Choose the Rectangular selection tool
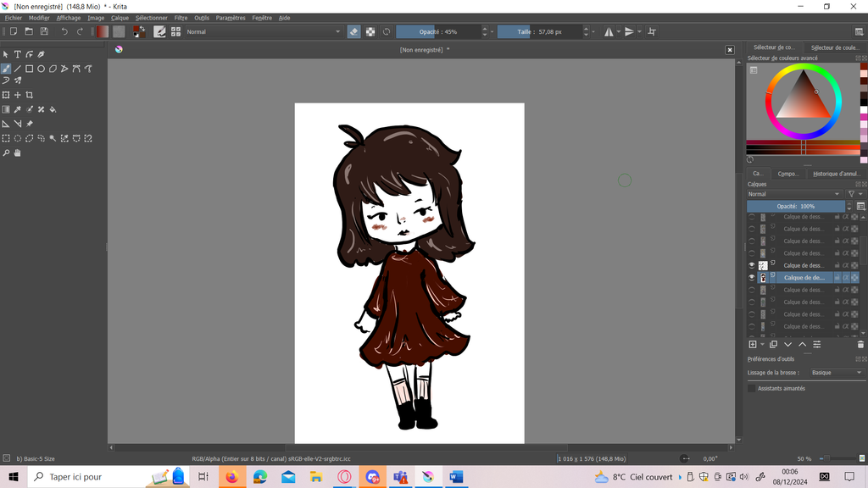The width and height of the screenshot is (868, 488). (6, 138)
